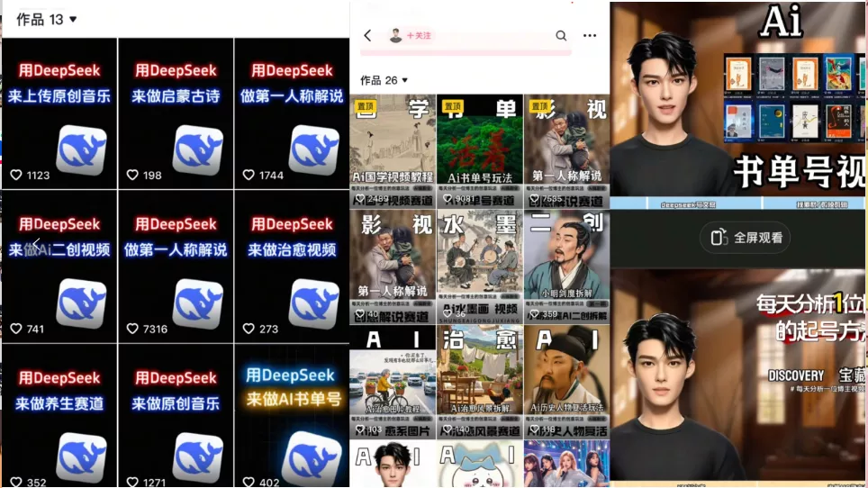Click the heart icon showing 1744 likes

click(249, 176)
